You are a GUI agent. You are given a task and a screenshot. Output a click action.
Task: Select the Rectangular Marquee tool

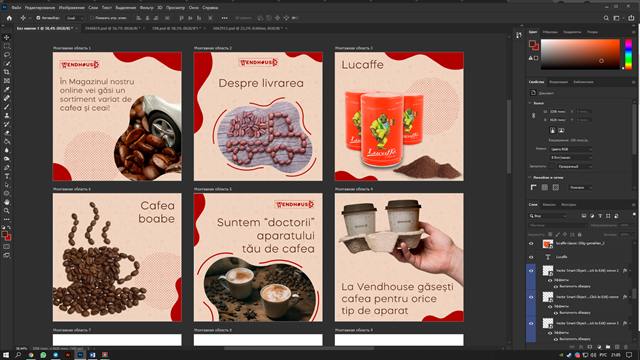click(x=7, y=46)
